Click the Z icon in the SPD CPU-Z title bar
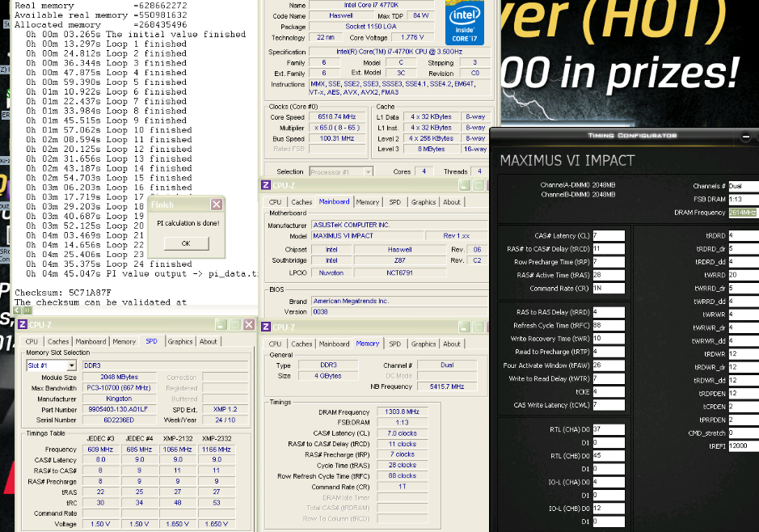The height and width of the screenshot is (532, 759). tap(23, 324)
